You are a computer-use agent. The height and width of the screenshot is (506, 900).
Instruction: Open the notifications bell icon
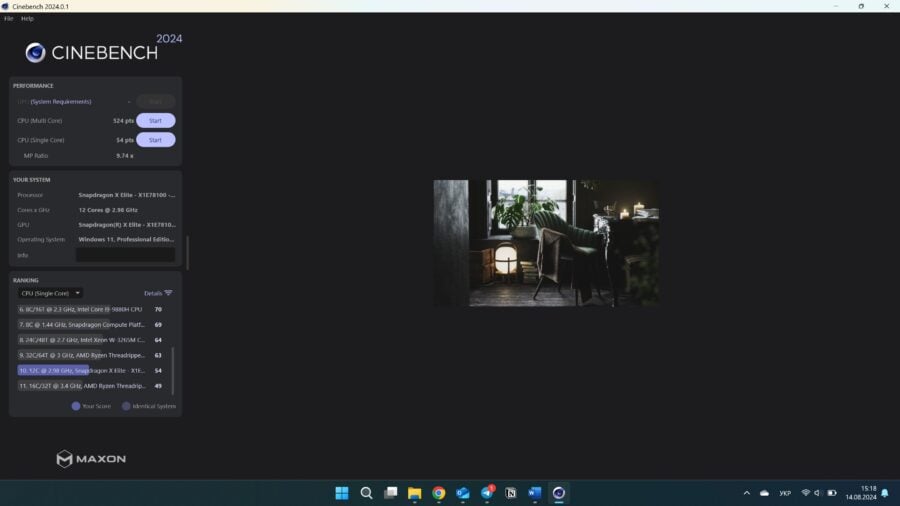[885, 493]
